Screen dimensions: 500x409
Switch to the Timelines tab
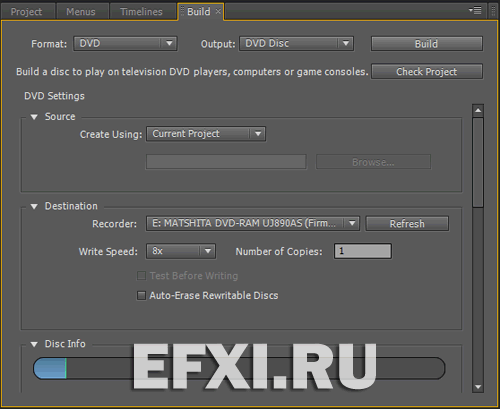point(142,12)
